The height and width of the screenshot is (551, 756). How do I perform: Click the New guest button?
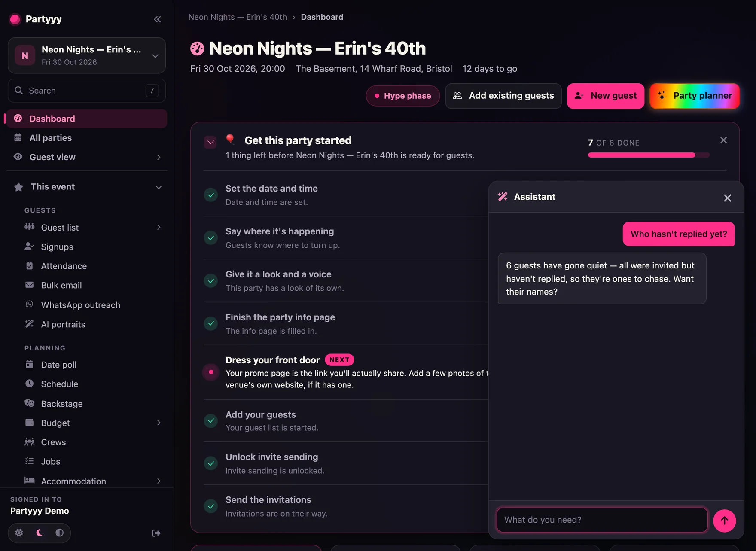[605, 96]
